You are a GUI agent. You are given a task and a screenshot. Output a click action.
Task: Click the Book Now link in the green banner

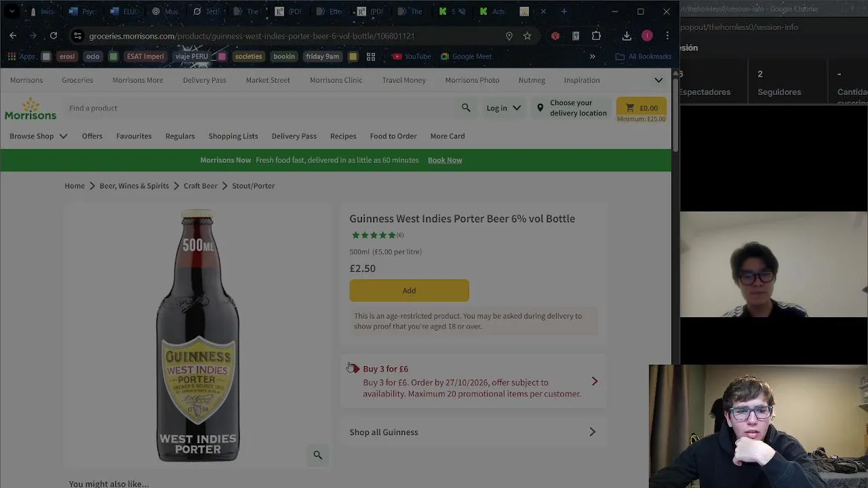[445, 160]
